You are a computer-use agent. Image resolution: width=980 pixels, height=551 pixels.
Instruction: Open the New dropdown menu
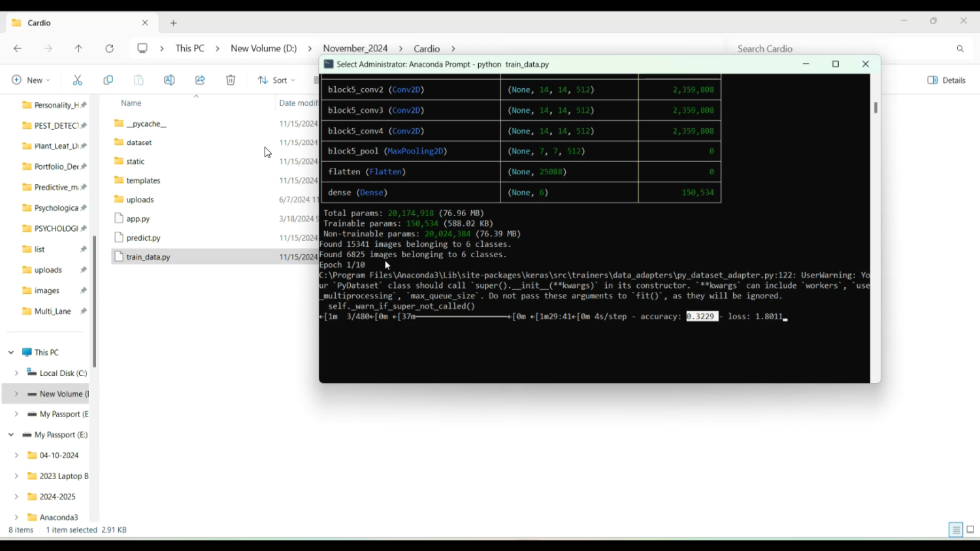[31, 80]
